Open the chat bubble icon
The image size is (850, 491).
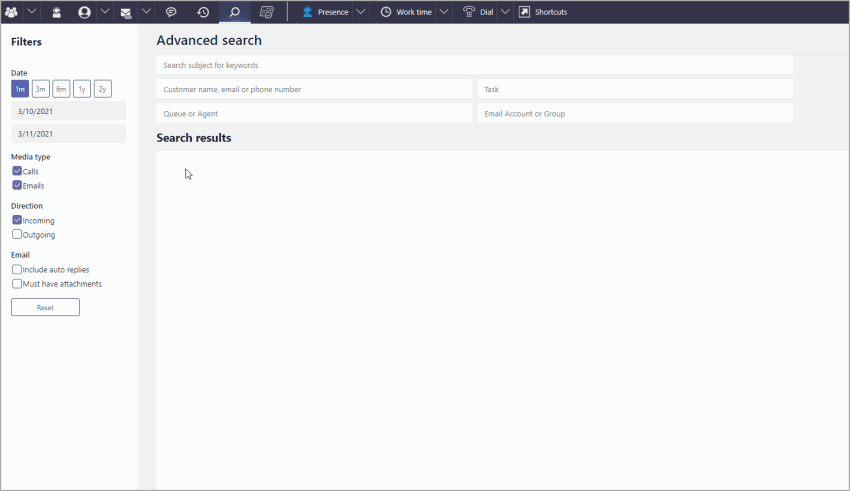pyautogui.click(x=171, y=12)
